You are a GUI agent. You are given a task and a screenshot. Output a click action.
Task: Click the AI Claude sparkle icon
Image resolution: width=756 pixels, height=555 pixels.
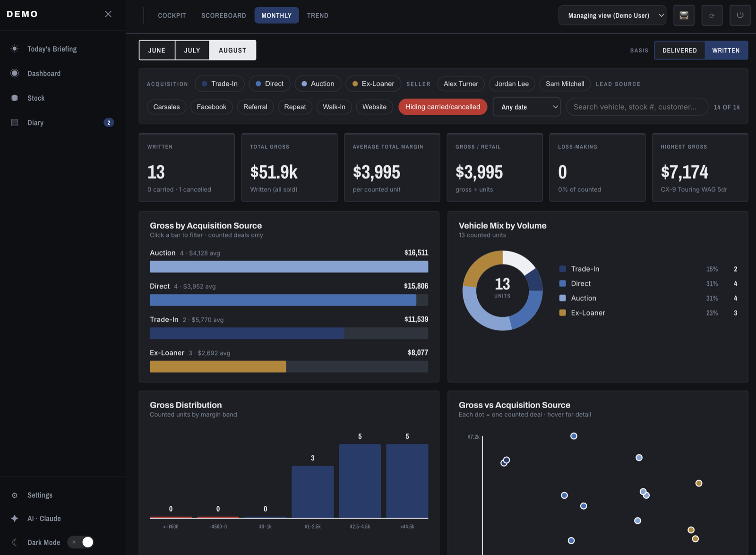[x=15, y=518]
